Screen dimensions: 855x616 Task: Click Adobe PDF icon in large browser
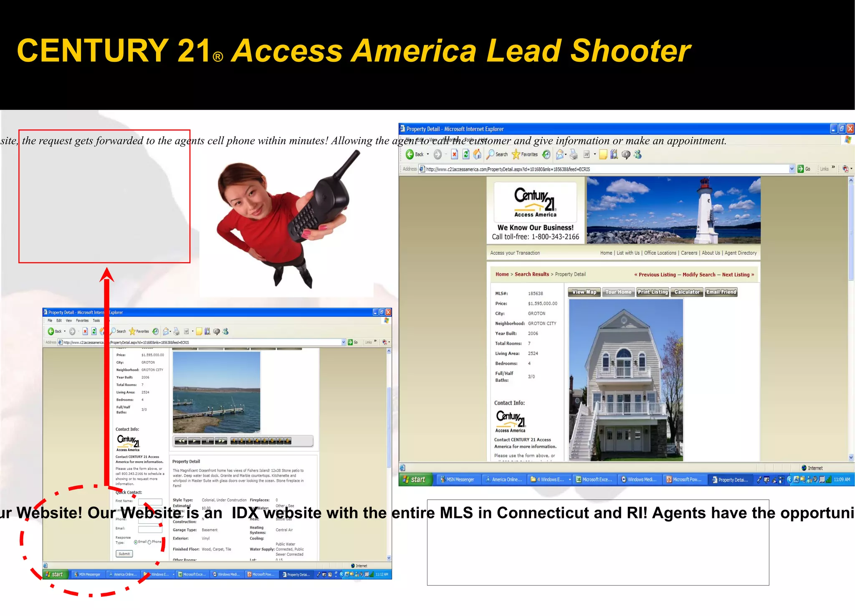click(x=845, y=169)
